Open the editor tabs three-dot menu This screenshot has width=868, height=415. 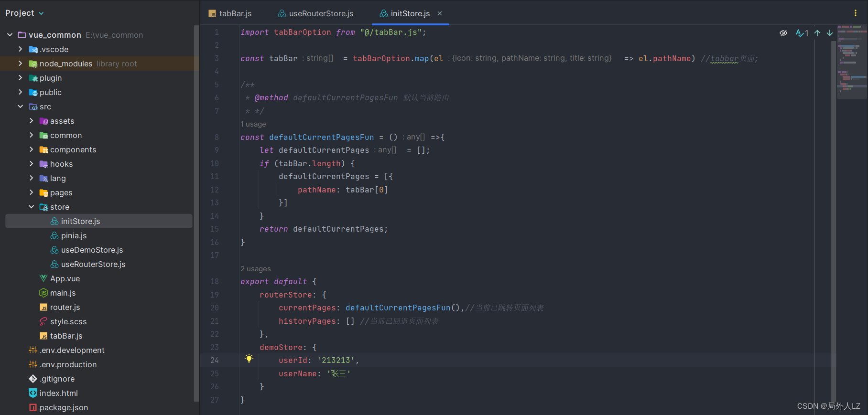(855, 13)
